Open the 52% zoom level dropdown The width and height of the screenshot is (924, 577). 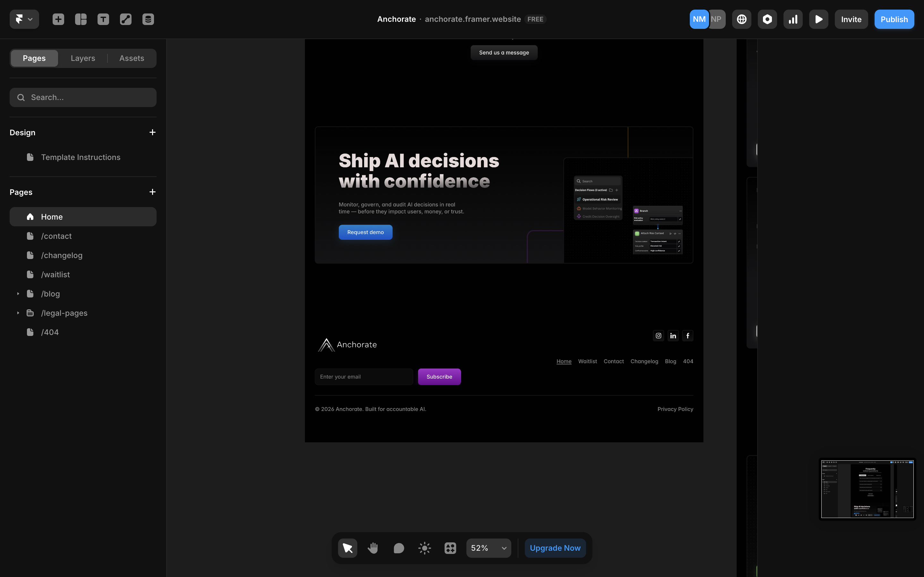[x=488, y=548]
